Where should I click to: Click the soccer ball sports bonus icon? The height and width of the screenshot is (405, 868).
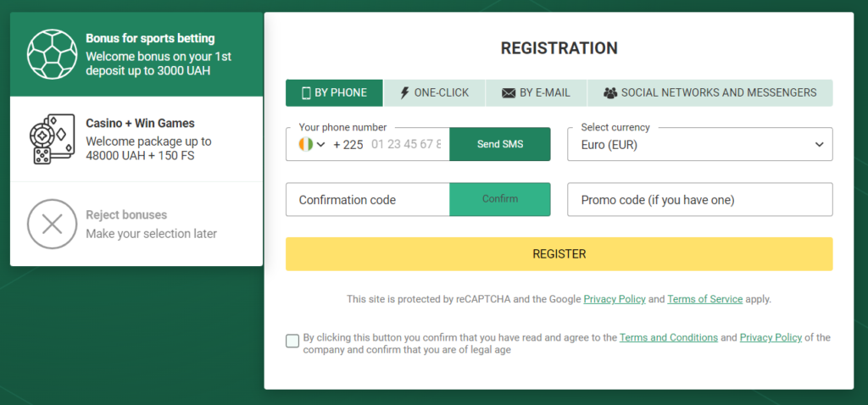pos(52,54)
